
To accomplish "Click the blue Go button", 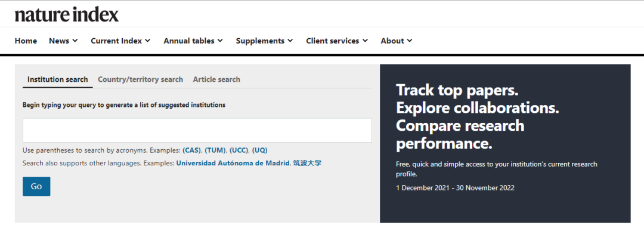I will (x=36, y=186).
